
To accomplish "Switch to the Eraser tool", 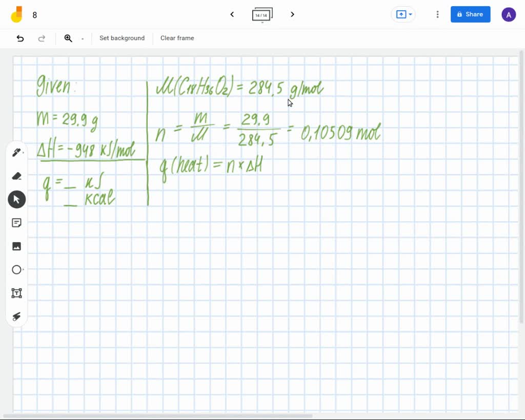I will [16, 176].
